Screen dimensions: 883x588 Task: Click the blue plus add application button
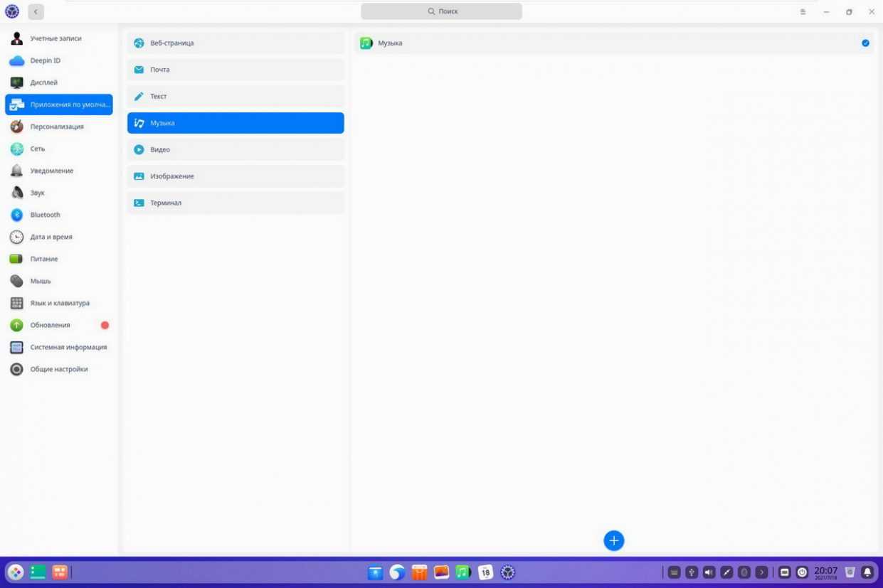click(613, 540)
